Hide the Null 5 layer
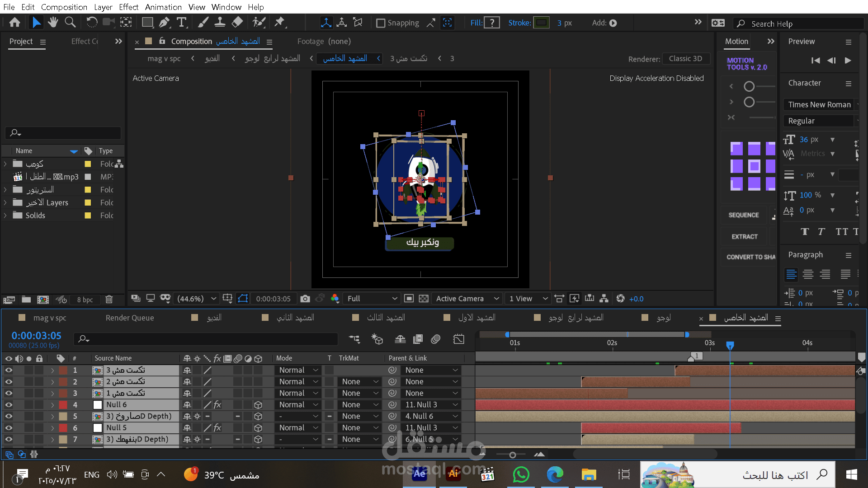The height and width of the screenshot is (488, 868). (x=9, y=428)
